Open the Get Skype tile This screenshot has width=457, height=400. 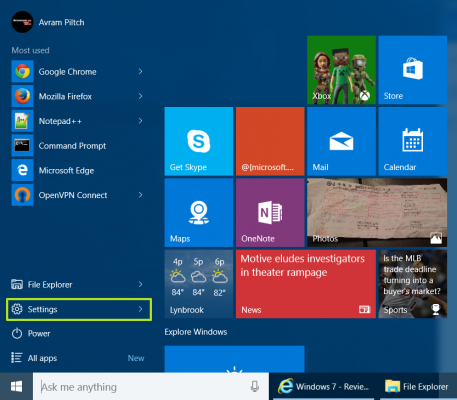pyautogui.click(x=199, y=141)
